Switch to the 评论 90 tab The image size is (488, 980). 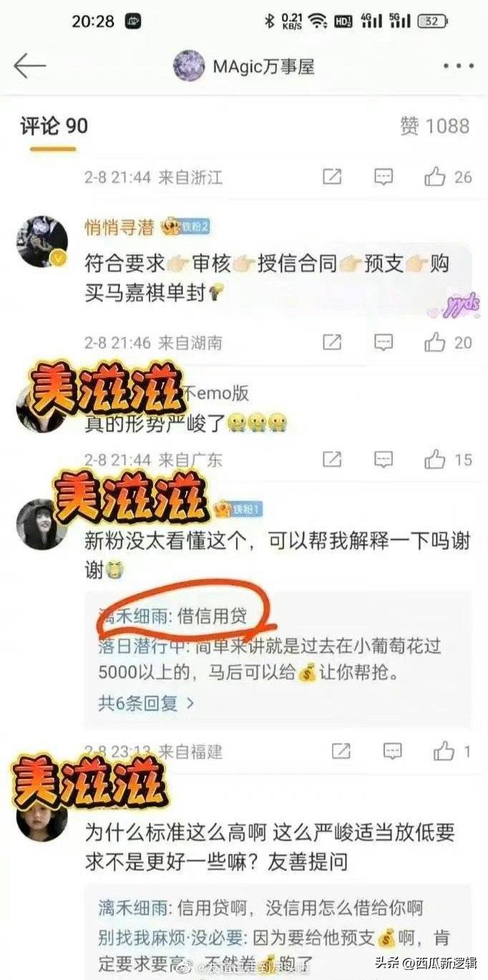(x=54, y=127)
